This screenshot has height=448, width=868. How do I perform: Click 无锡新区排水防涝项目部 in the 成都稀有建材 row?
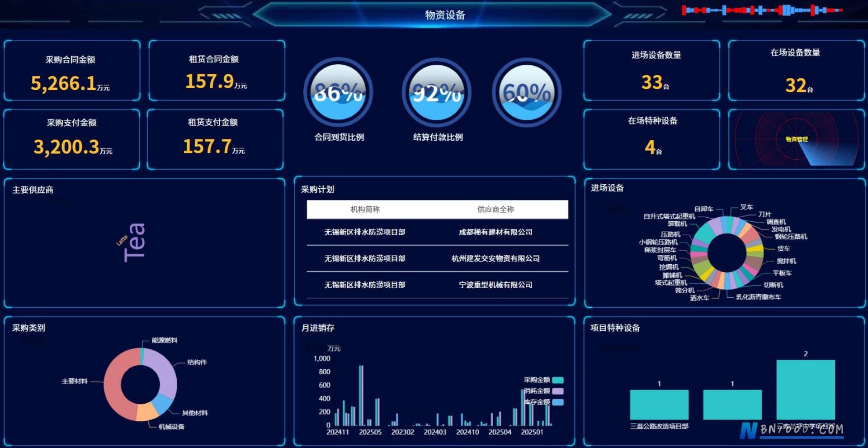coord(365,232)
